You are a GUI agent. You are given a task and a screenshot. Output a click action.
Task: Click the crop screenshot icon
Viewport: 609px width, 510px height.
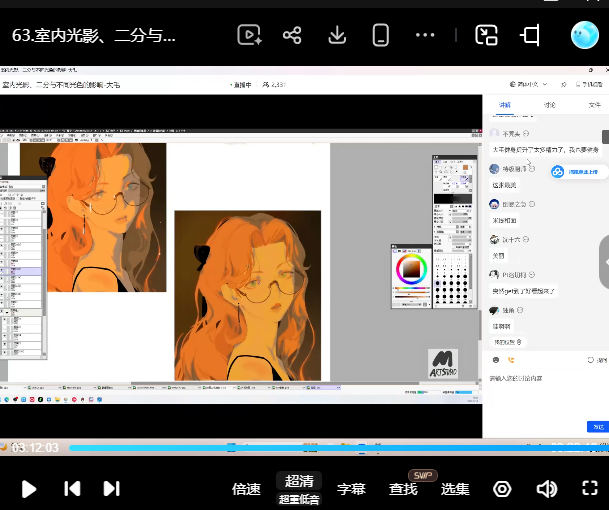point(531,35)
